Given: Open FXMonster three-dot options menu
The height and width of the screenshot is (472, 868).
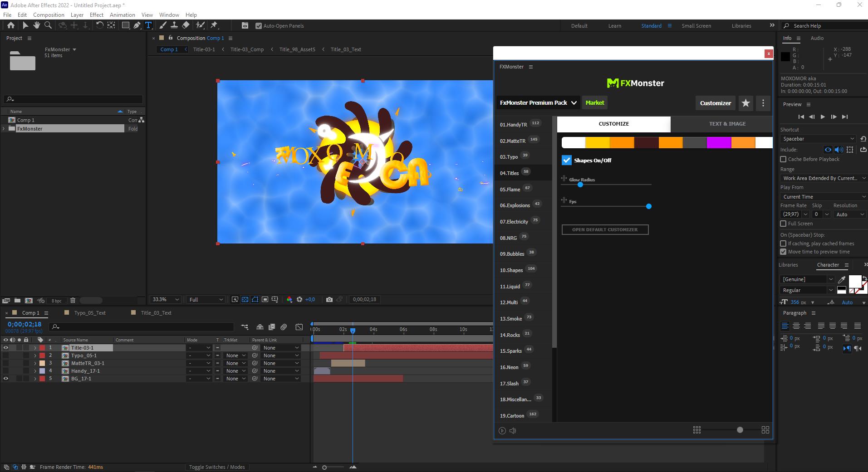Looking at the screenshot, I should coord(763,103).
